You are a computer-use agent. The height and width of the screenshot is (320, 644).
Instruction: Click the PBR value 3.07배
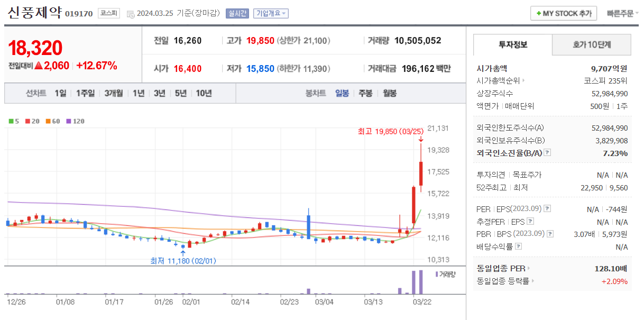click(584, 234)
